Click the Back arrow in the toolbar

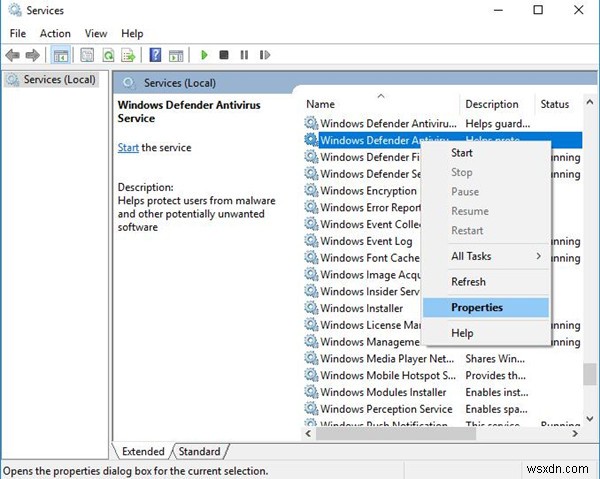(14, 55)
